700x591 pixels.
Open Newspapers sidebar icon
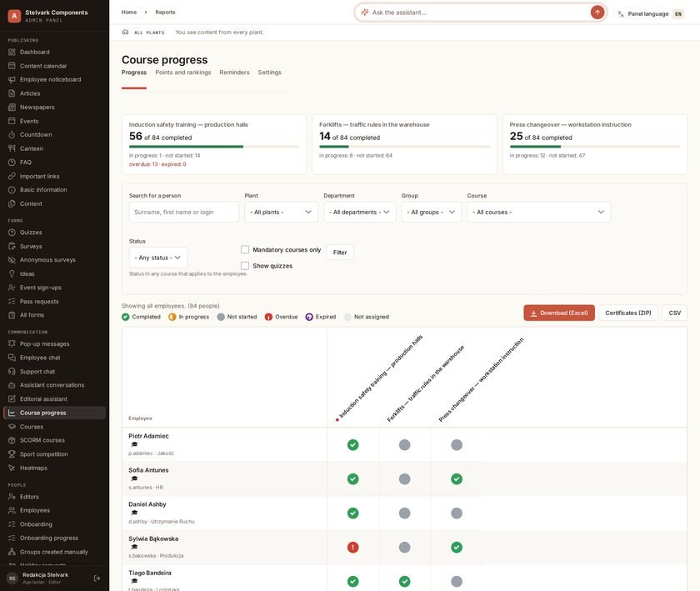[x=12, y=108]
